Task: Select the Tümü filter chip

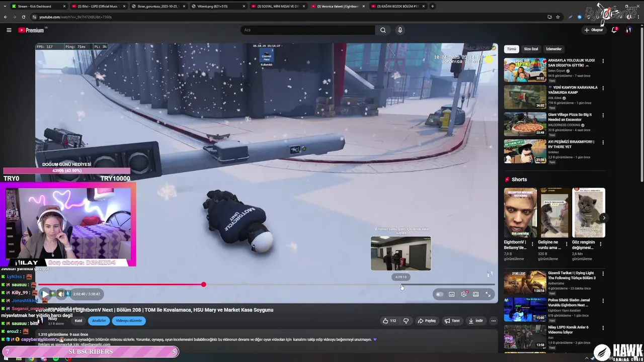Action: [x=512, y=49]
